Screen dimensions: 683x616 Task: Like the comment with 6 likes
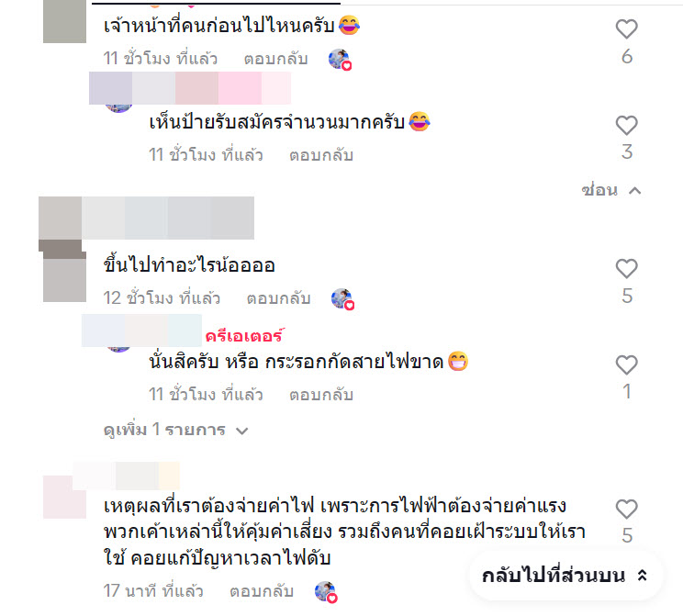coord(626,28)
